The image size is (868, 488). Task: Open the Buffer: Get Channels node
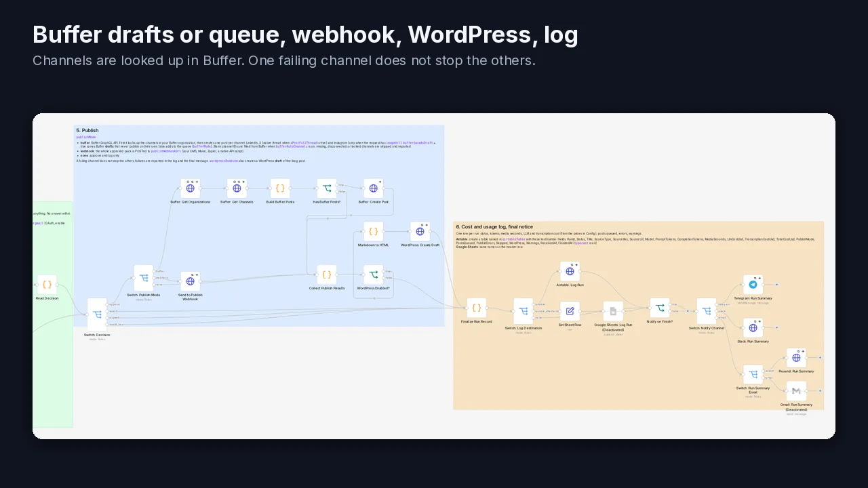coord(237,188)
